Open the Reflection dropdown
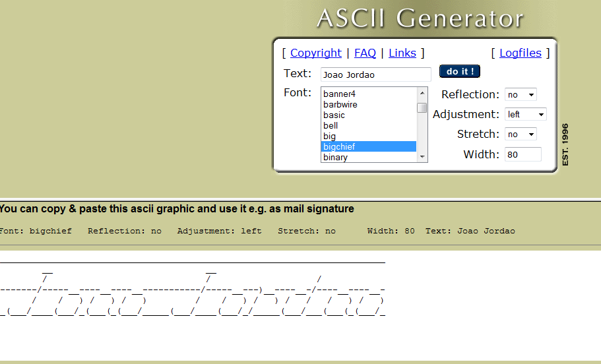Image resolution: width=601 pixels, height=364 pixels. pyautogui.click(x=521, y=95)
